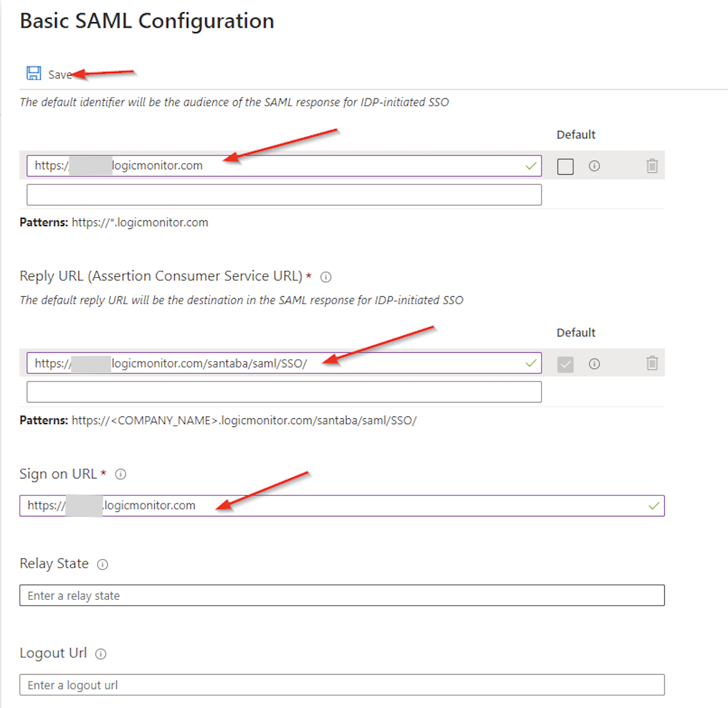Select the filled Sign on URL field

[x=342, y=505]
